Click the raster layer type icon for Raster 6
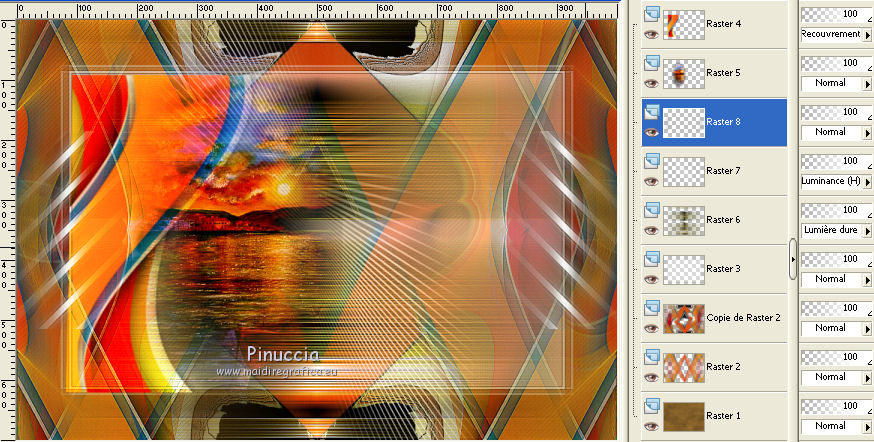Viewport: 874px width, 442px height. pos(652,210)
